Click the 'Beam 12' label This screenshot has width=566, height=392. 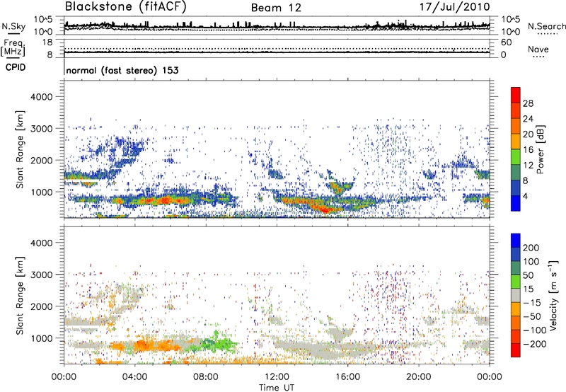coord(276,8)
